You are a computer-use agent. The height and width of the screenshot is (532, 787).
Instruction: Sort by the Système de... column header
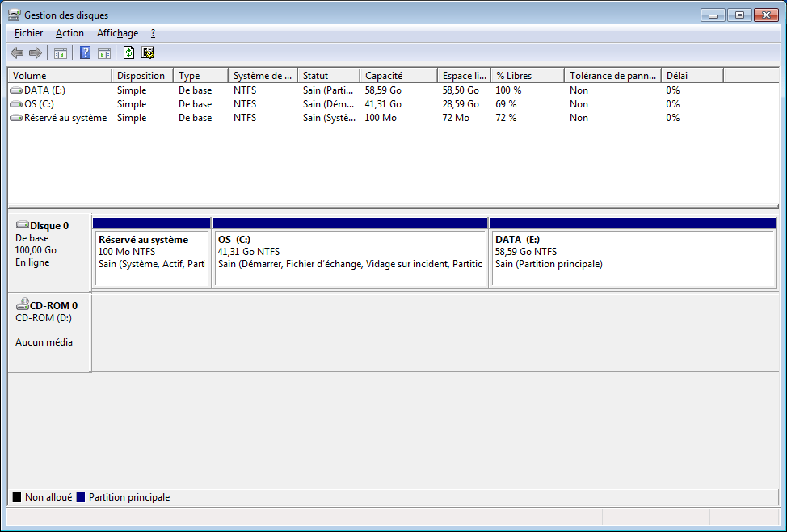[x=263, y=76]
